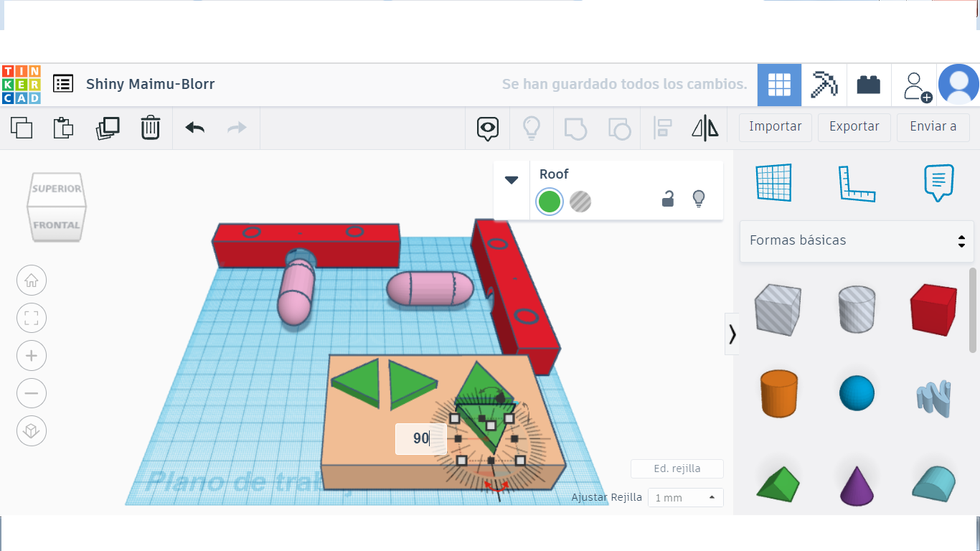The height and width of the screenshot is (551, 980).
Task: Open the Tinkercad logo home link
Action: [22, 85]
